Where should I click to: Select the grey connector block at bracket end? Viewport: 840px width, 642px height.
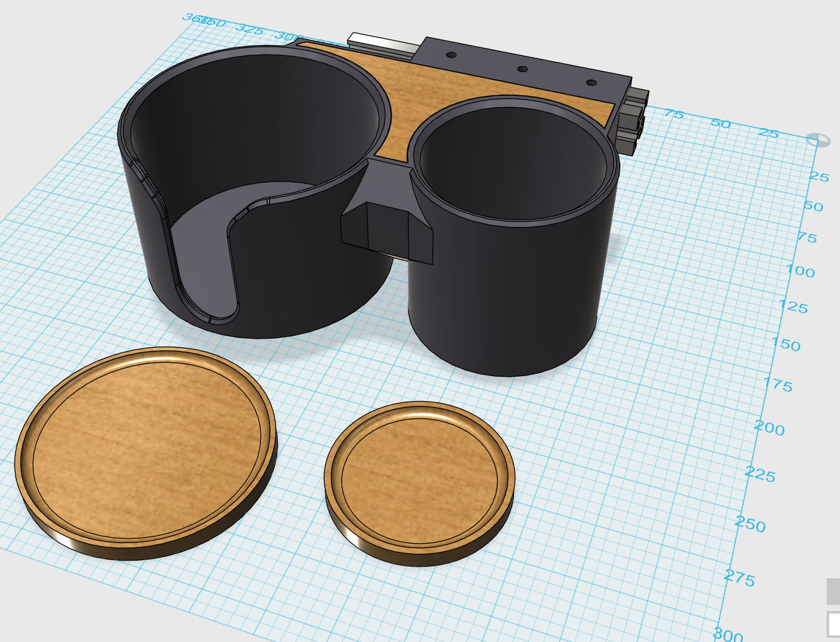[x=634, y=118]
